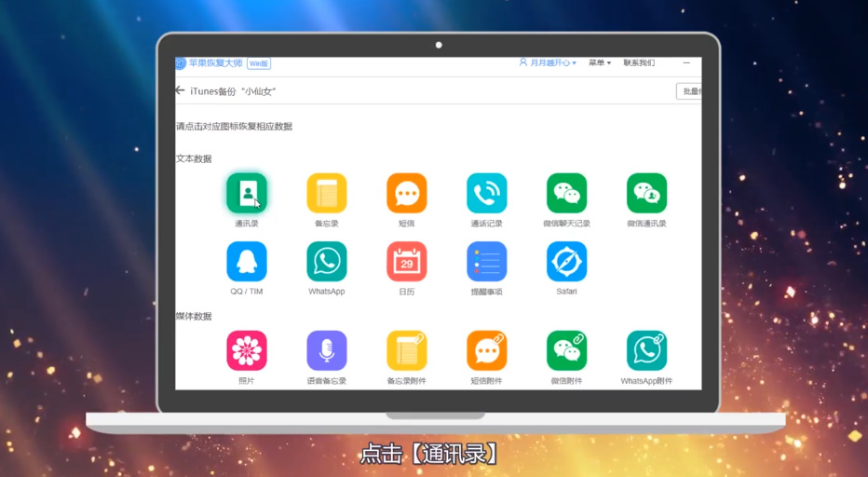Open the 照片 photos icon
Screen dimensions: 868x477
(x=247, y=350)
